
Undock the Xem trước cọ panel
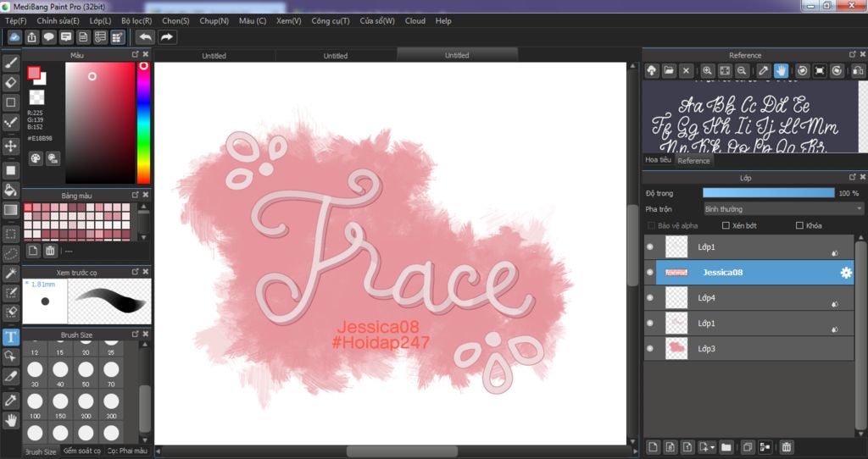135,272
